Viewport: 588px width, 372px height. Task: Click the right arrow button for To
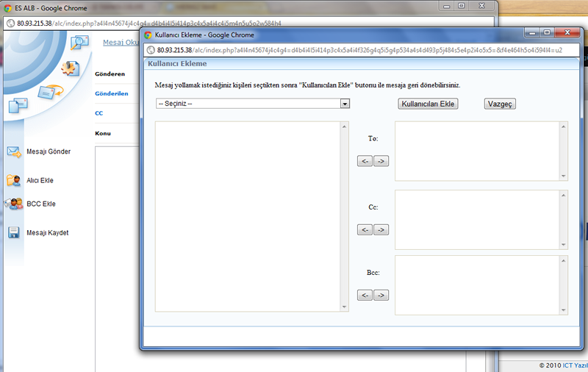381,161
